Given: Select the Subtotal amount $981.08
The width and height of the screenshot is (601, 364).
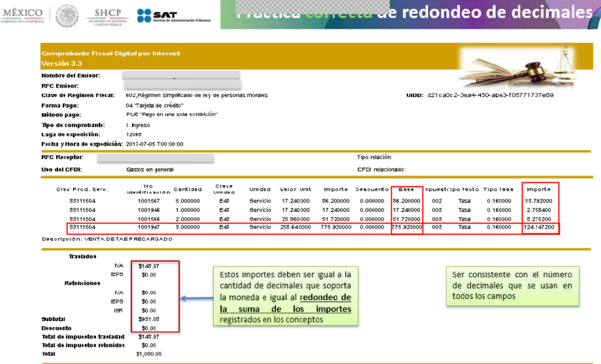Looking at the screenshot, I should click(149, 319).
